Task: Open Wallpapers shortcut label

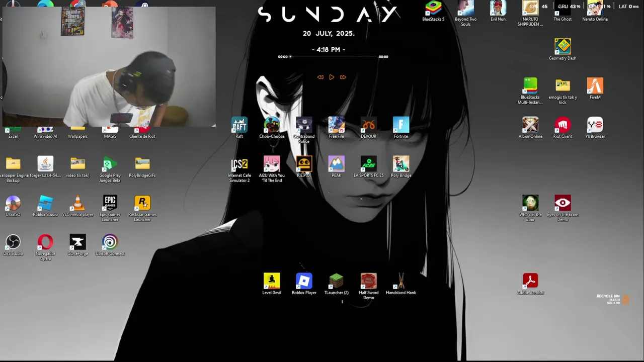Action: pos(77,136)
